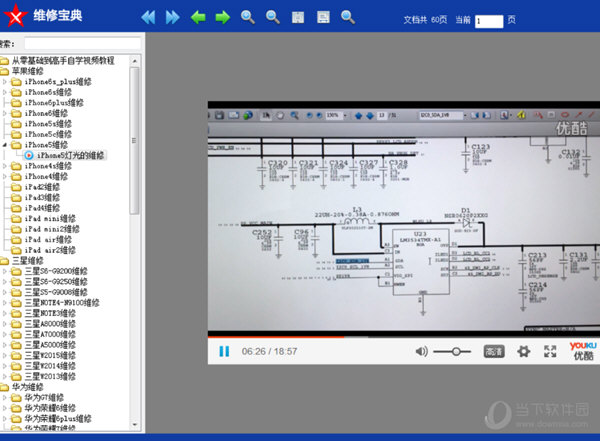Open the 三星W2013维修 folder
The image size is (600, 441).
coord(50,376)
